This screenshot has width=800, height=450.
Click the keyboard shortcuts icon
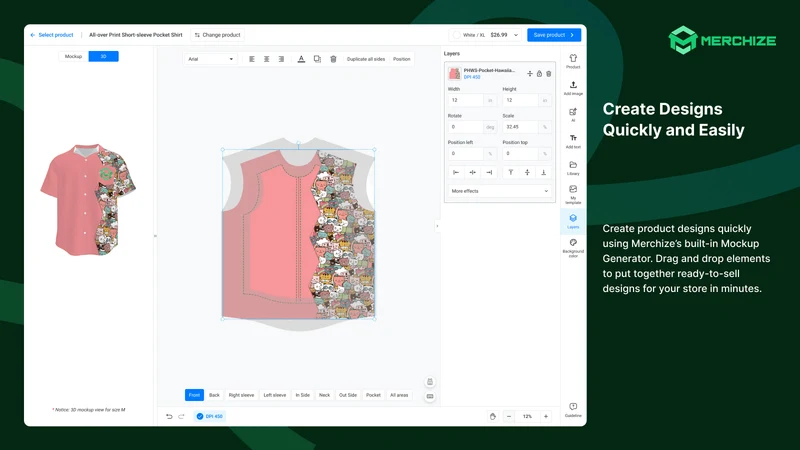coord(430,396)
